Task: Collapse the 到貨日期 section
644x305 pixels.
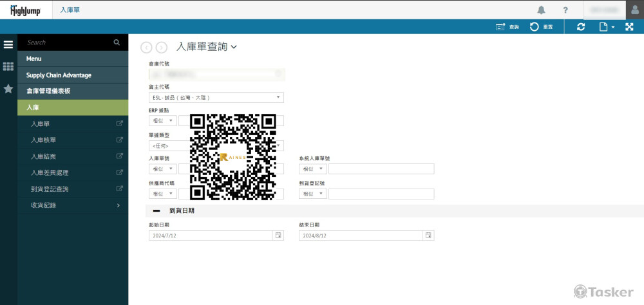Action: (x=156, y=210)
